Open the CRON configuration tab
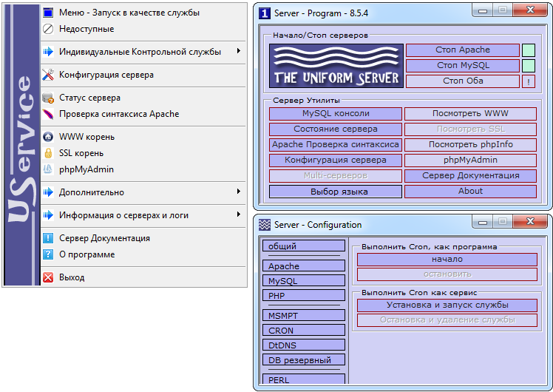The width and height of the screenshot is (553, 392). coord(304,331)
